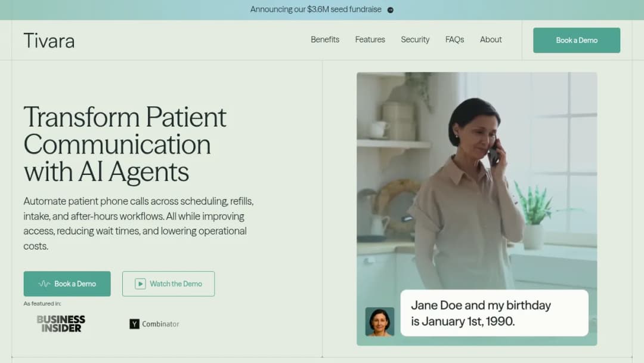Screen dimensions: 644x363
Task: Click the Jane Doe birthday transcript bubble
Action: click(x=494, y=313)
